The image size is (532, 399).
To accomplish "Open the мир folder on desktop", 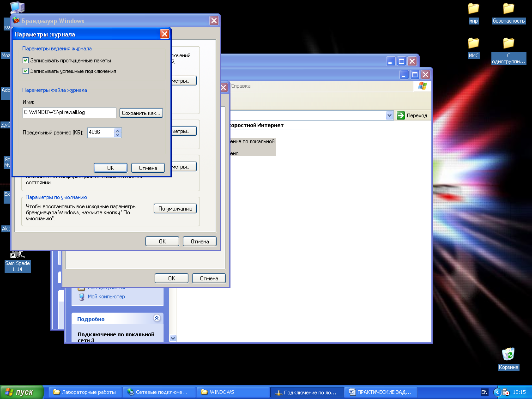I will point(473,13).
